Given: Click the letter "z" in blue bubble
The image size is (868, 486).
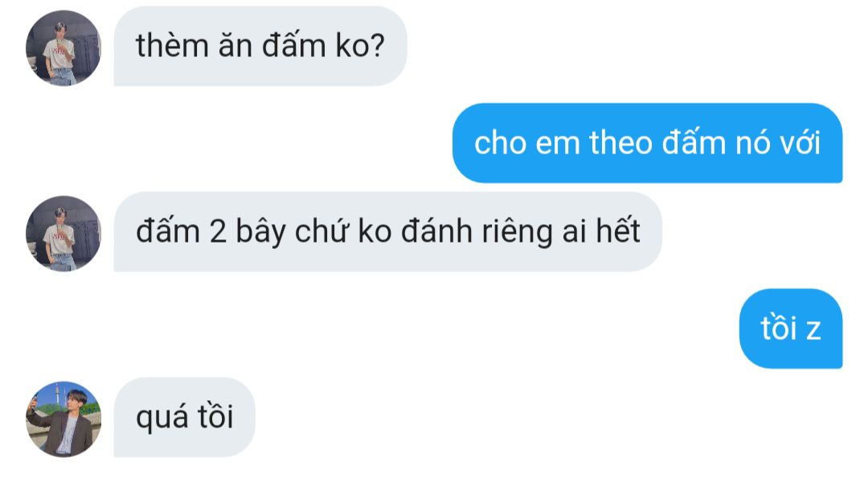Looking at the screenshot, I should (x=813, y=330).
